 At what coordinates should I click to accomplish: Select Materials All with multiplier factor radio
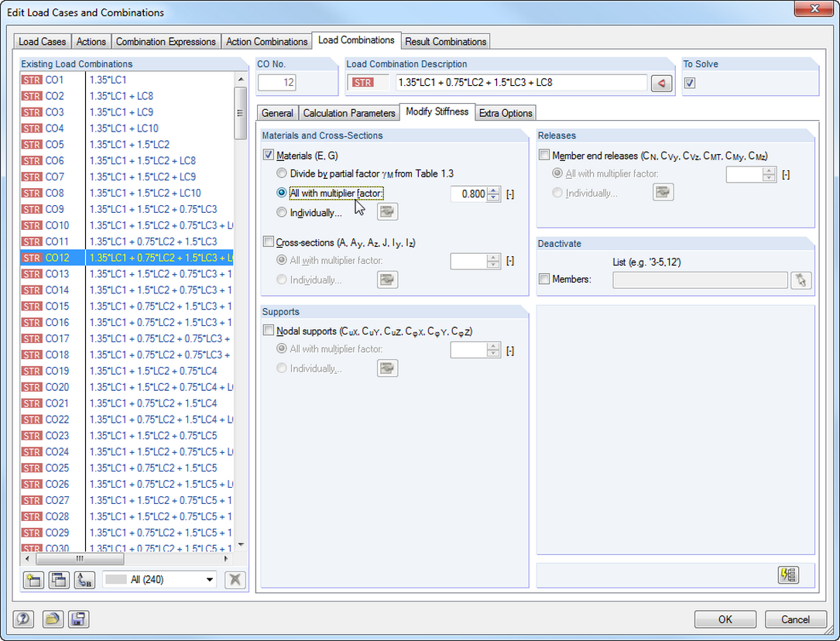pyautogui.click(x=281, y=193)
